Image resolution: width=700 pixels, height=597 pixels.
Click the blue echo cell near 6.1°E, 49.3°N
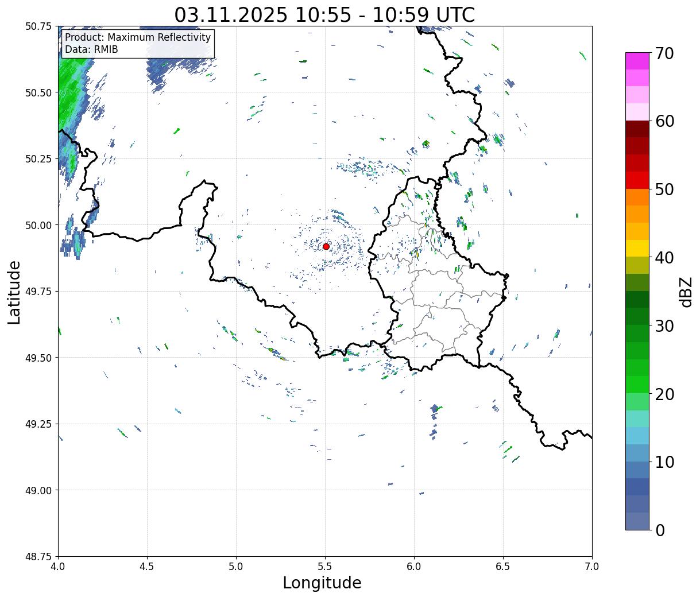click(x=435, y=409)
